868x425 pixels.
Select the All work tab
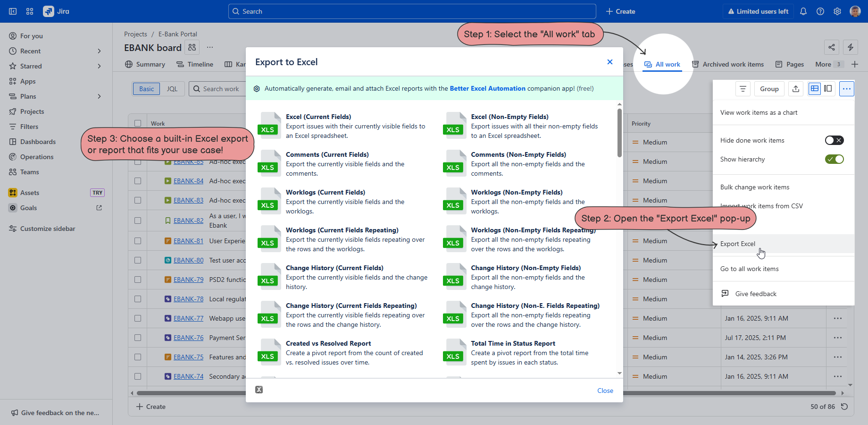pyautogui.click(x=662, y=64)
